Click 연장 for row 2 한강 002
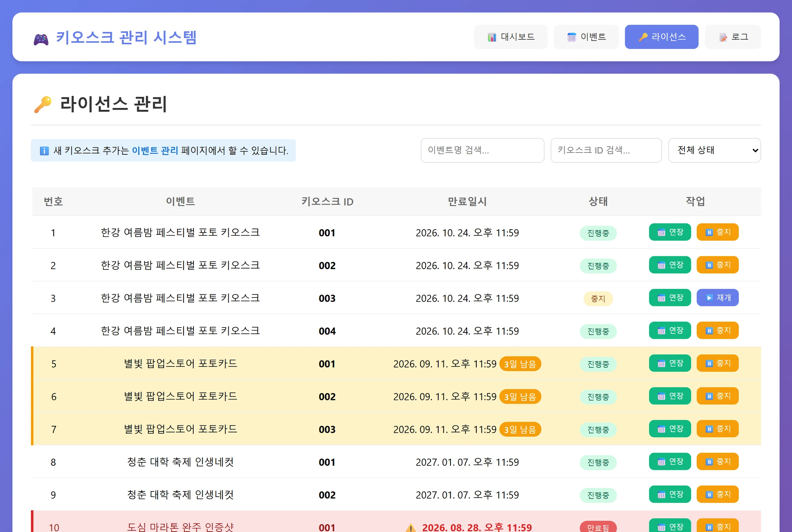 670,265
